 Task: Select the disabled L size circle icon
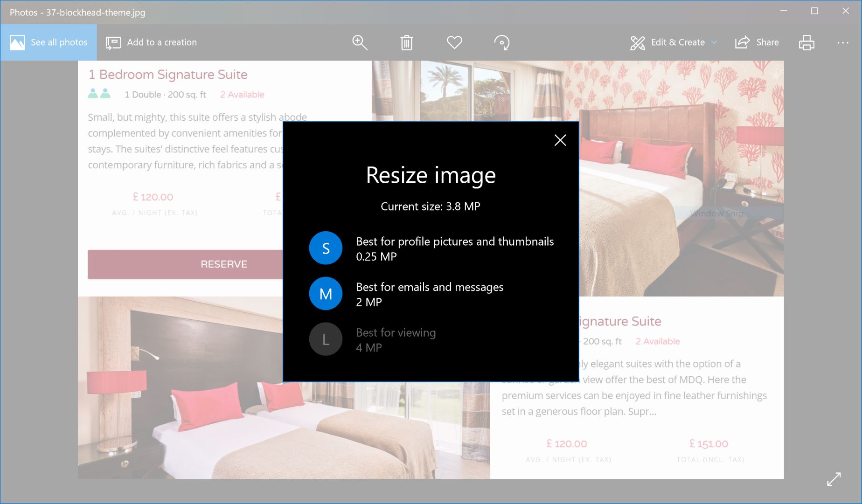[326, 339]
